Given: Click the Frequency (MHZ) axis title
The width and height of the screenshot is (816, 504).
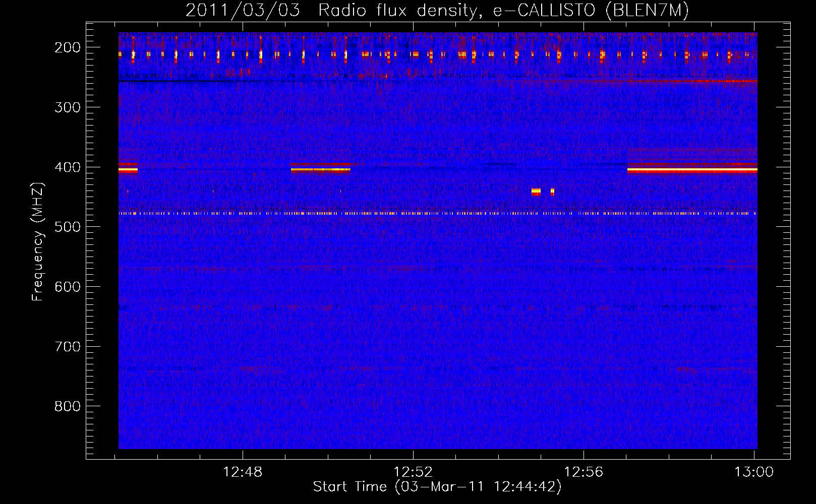Looking at the screenshot, I should [x=38, y=242].
